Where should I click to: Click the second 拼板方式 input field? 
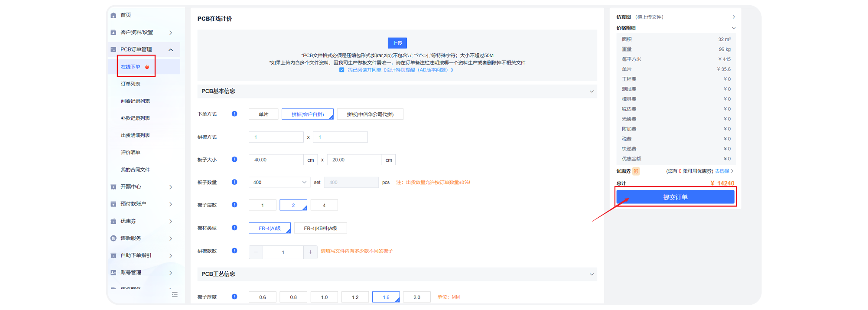point(340,137)
